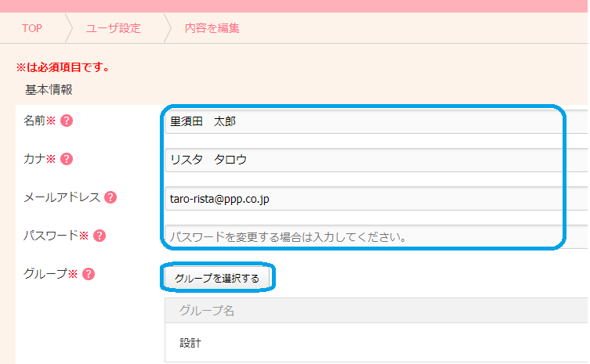Click into the password input field
590x364 pixels.
point(376,237)
